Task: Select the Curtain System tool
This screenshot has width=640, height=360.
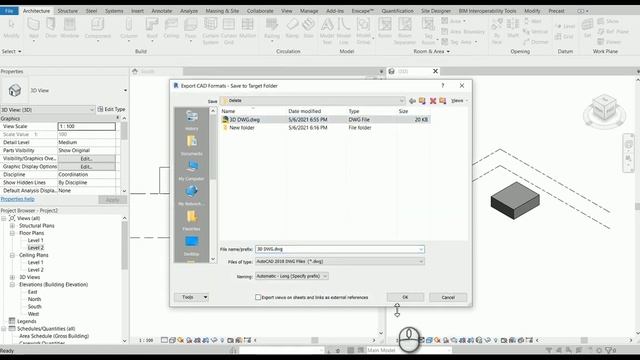Action: [x=211, y=31]
